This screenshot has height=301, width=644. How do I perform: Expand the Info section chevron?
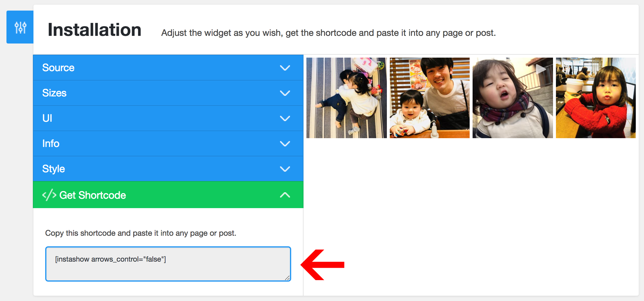[285, 144]
